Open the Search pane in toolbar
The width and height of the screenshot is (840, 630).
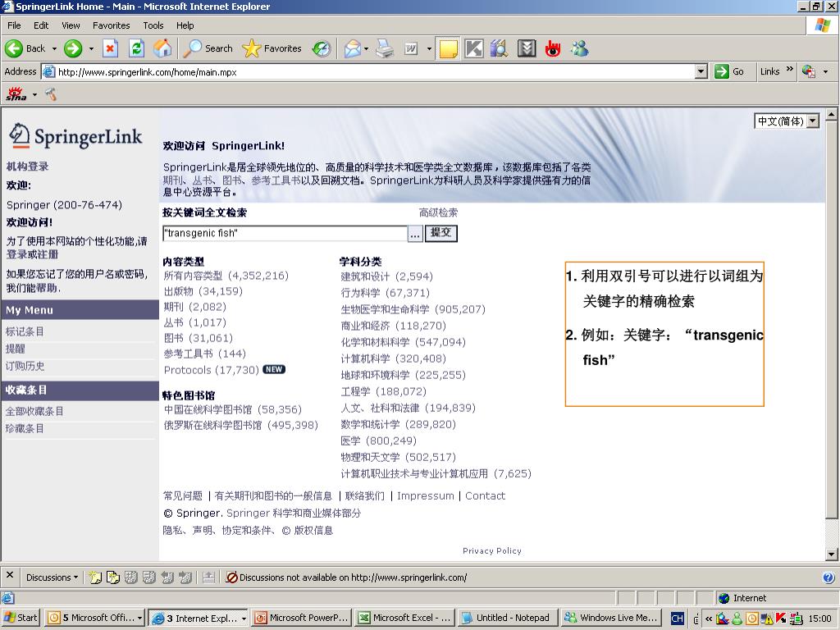(x=208, y=48)
